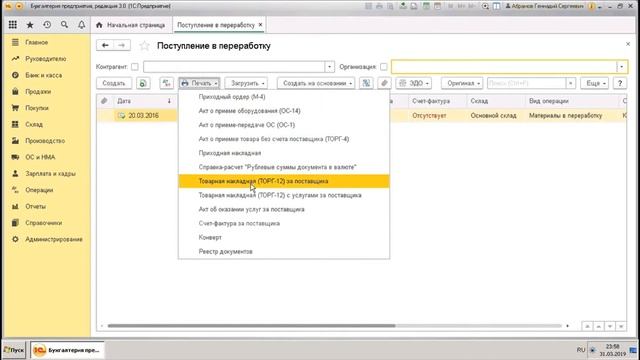Select Приходная накладная print form
The image size is (640, 360).
tap(284, 153)
